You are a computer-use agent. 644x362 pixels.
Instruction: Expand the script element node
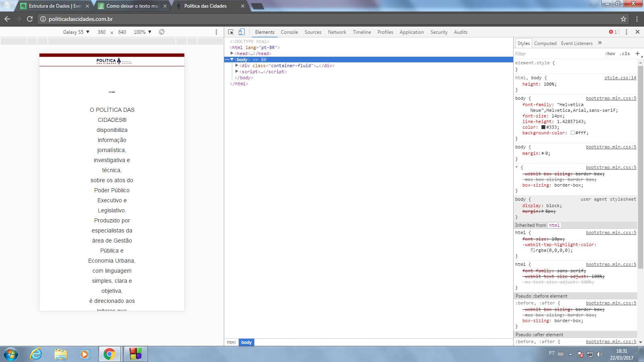pyautogui.click(x=237, y=72)
